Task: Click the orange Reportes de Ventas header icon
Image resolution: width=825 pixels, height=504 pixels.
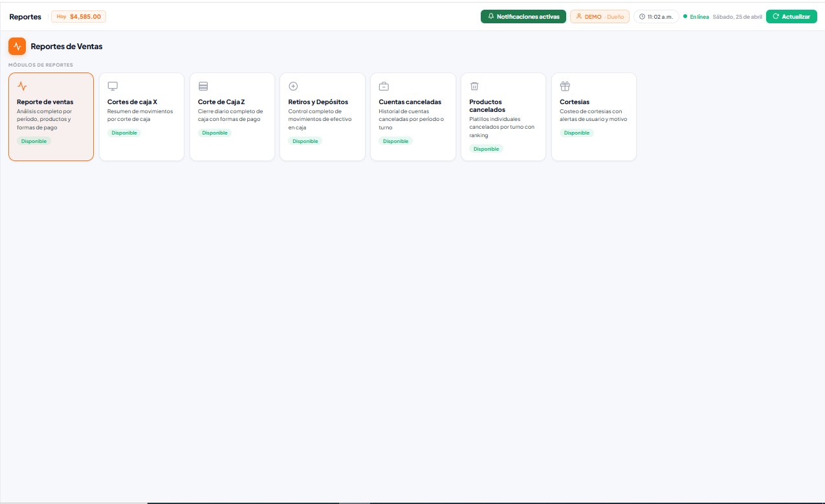Action: 17,47
